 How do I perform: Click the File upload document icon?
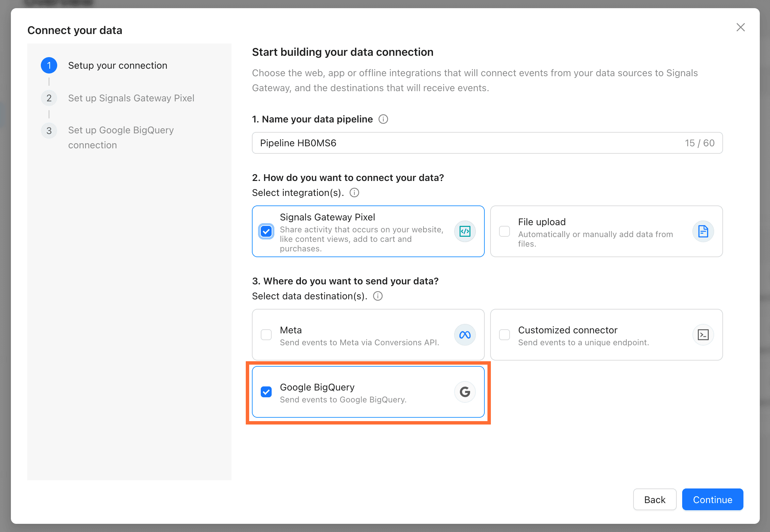click(x=703, y=231)
